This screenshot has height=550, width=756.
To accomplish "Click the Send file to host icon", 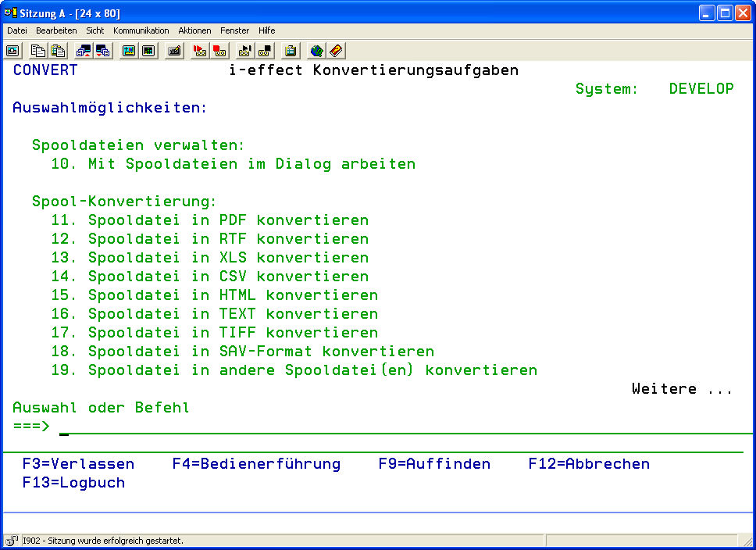I will coord(83,51).
